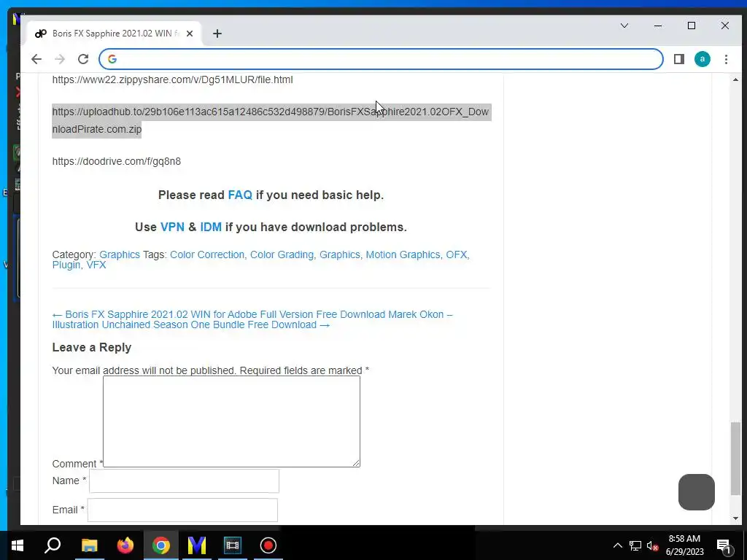Open the VFX tag link
The height and width of the screenshot is (560, 747).
[96, 265]
